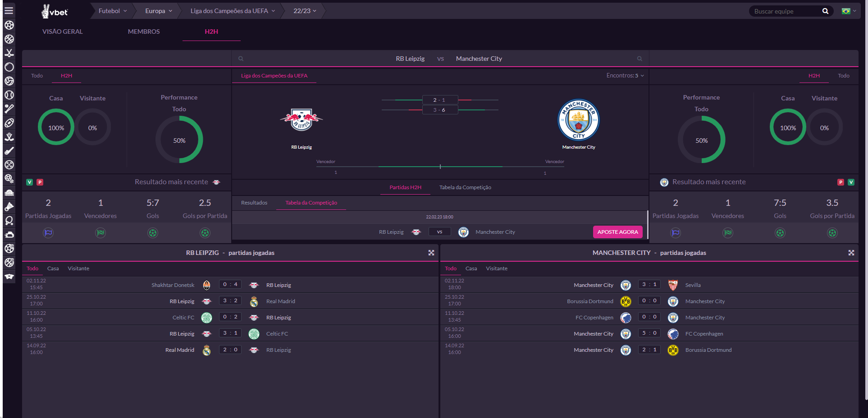868x418 pixels.
Task: Click the search icon left of RB Leipzig
Action: tap(241, 59)
